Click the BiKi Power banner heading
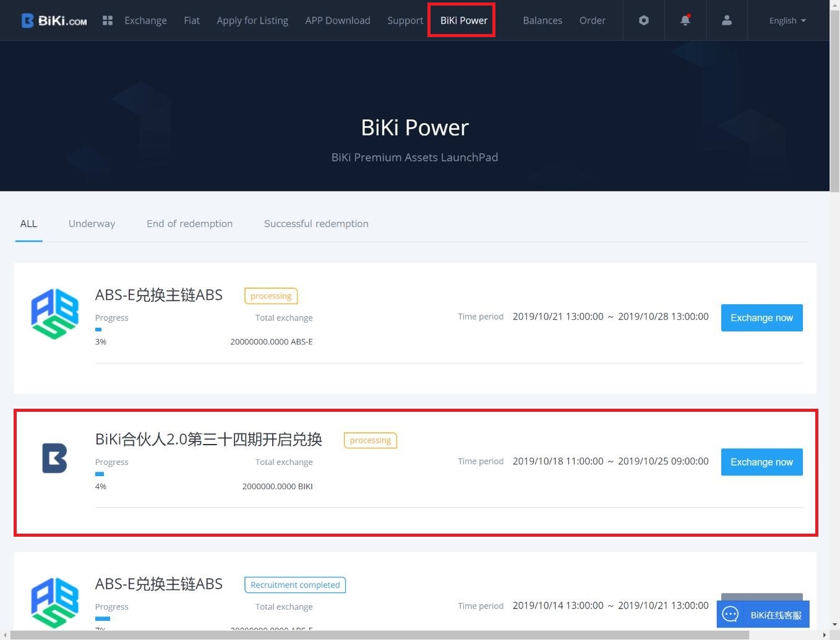The width and height of the screenshot is (840, 640). point(414,127)
